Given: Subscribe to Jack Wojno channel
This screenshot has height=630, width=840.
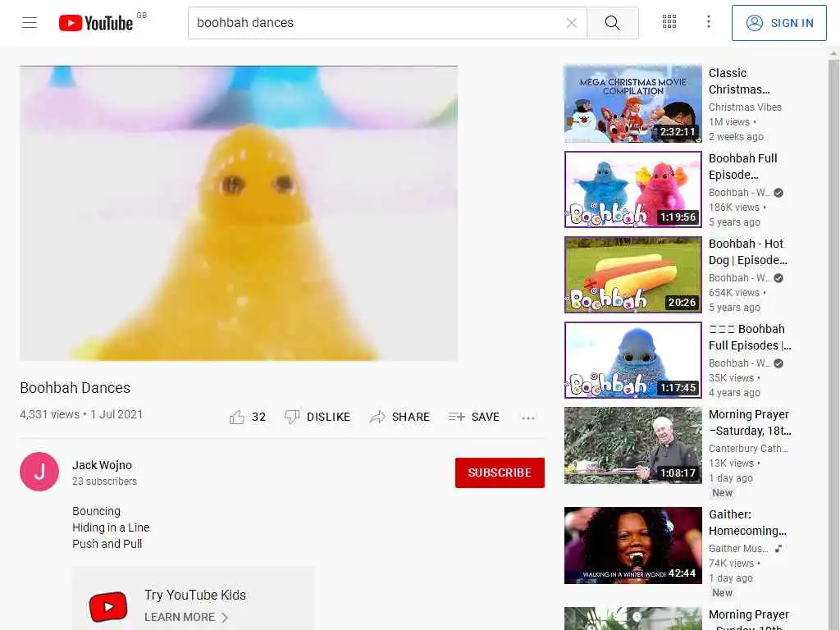Looking at the screenshot, I should (x=500, y=472).
